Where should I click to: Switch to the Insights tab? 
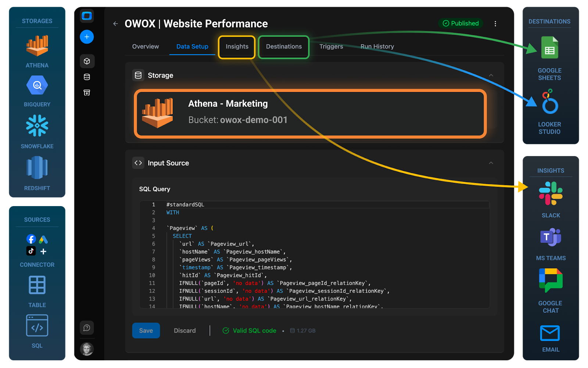tap(236, 47)
